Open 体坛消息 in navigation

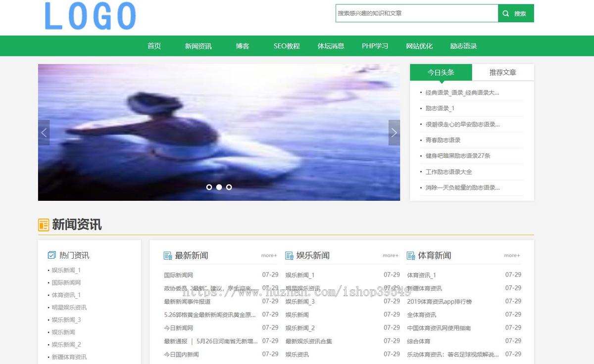tap(331, 46)
